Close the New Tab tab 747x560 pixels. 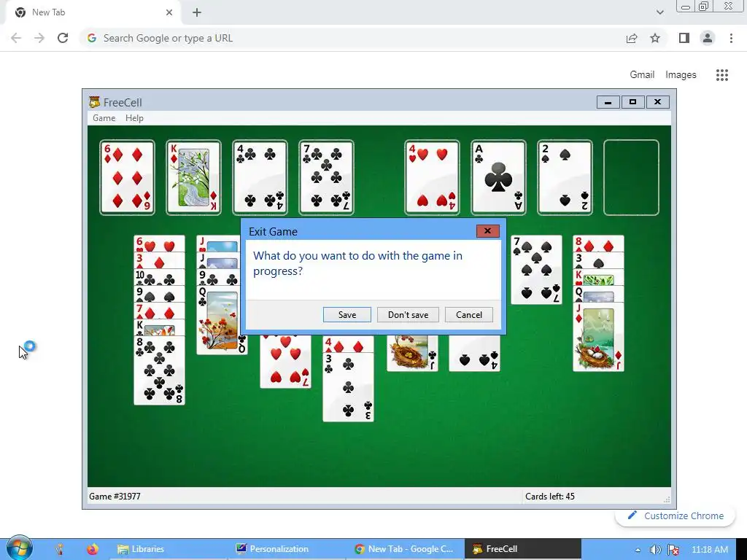tap(169, 12)
